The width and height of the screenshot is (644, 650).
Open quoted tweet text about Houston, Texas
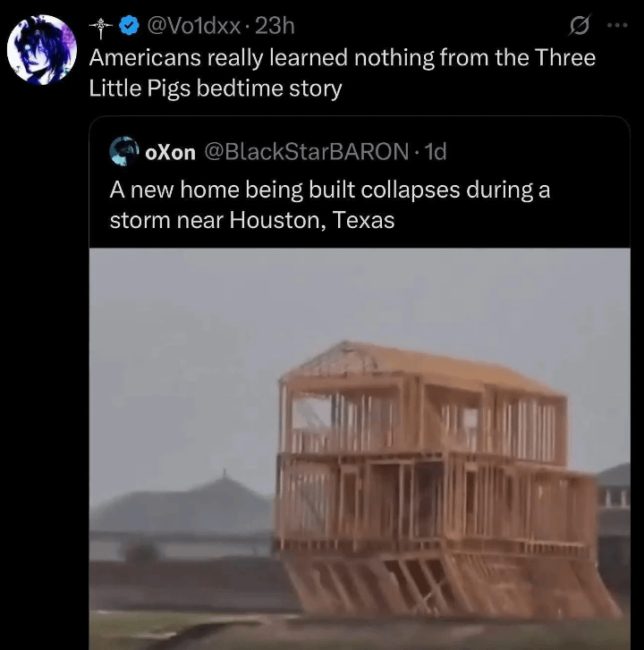tap(330, 205)
